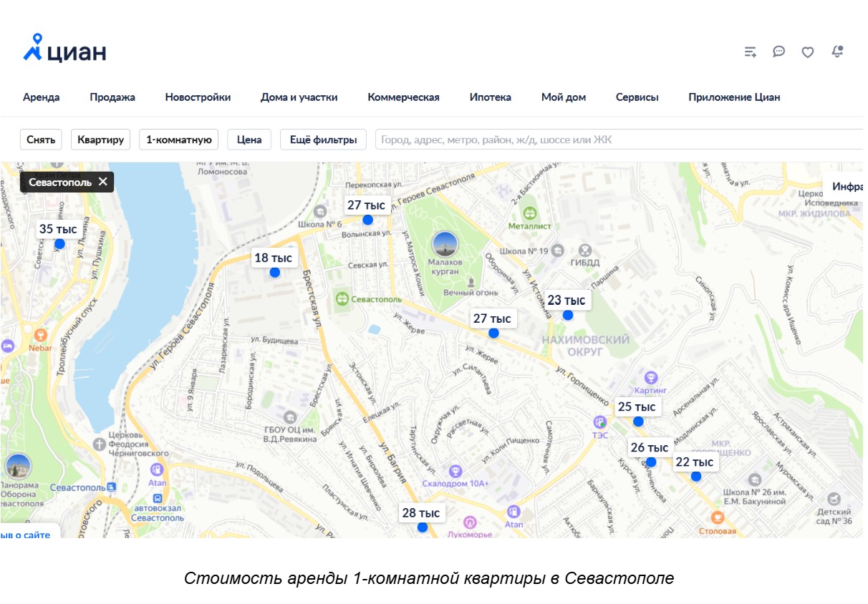Click the Atan station icon near автовокзал

click(x=157, y=469)
